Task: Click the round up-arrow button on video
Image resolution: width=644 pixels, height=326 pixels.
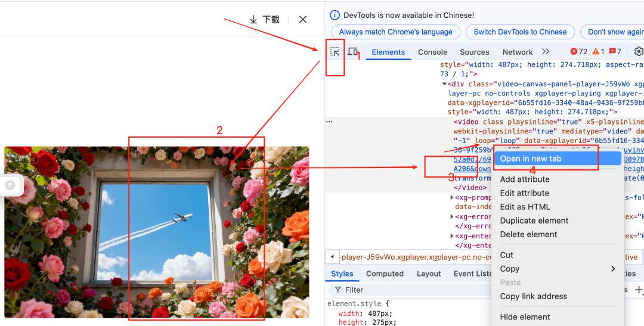Action: [x=10, y=185]
